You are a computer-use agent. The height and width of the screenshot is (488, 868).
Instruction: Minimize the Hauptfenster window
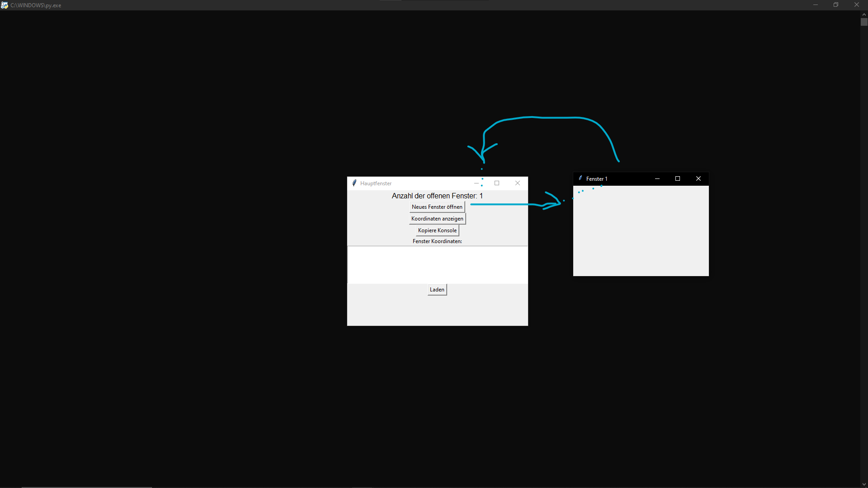click(476, 183)
